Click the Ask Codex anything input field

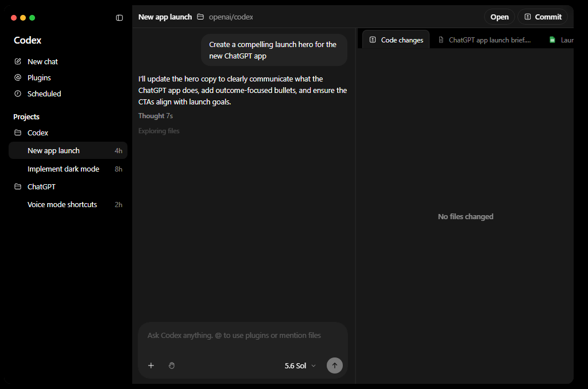(x=243, y=336)
